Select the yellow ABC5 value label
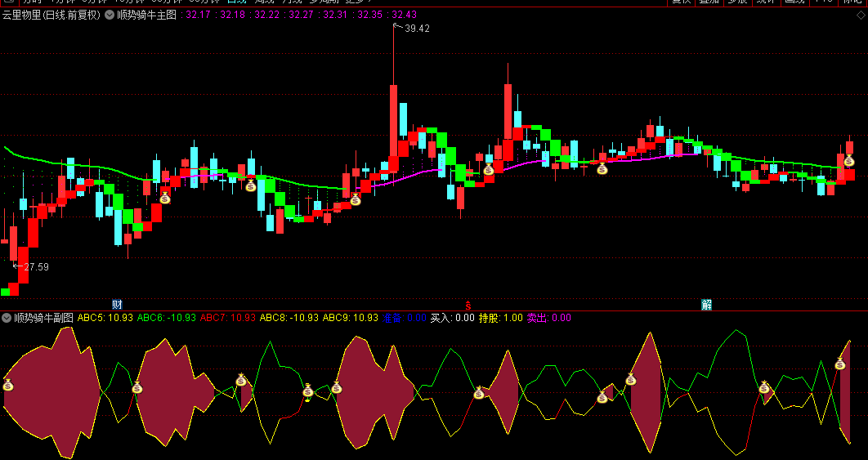The width and height of the screenshot is (868, 460). tap(105, 318)
